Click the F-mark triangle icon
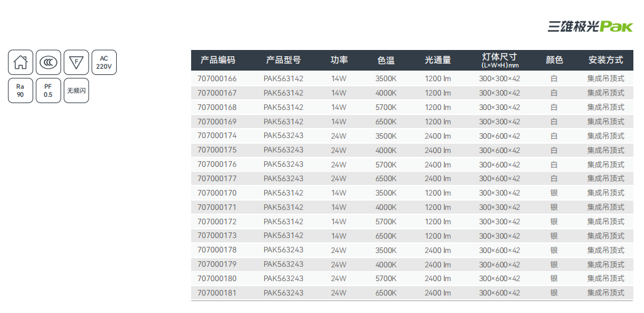Image resolution: width=644 pixels, height=313 pixels. click(76, 62)
